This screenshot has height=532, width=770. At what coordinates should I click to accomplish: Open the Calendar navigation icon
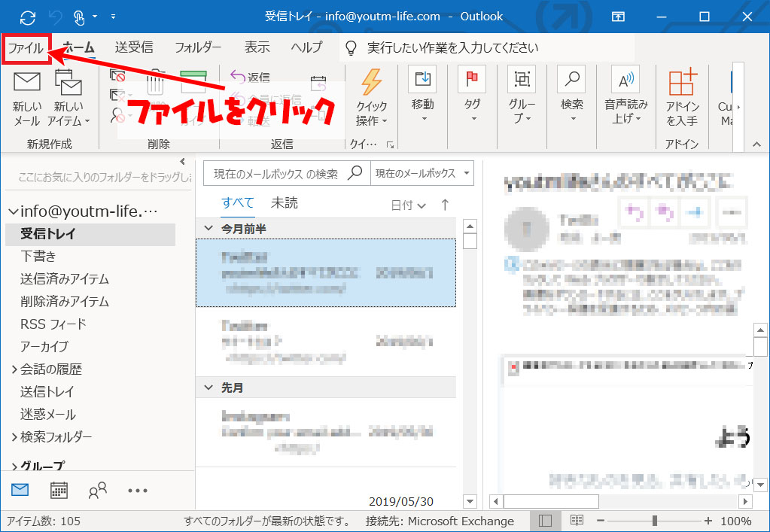click(x=59, y=490)
